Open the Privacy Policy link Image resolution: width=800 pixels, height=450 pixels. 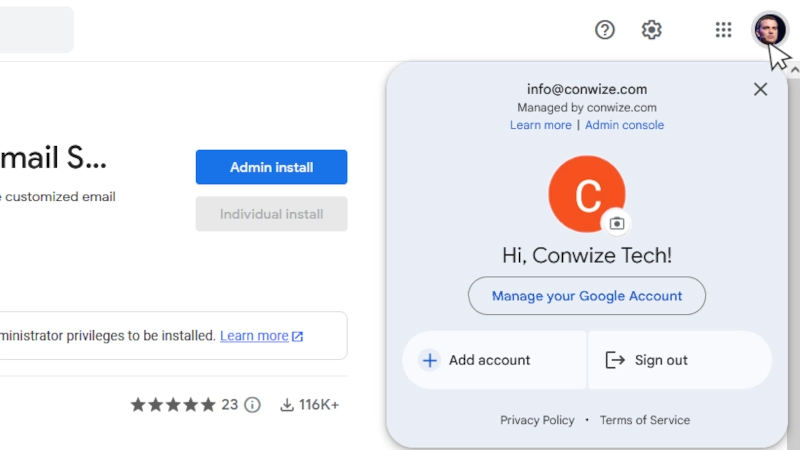click(x=537, y=420)
